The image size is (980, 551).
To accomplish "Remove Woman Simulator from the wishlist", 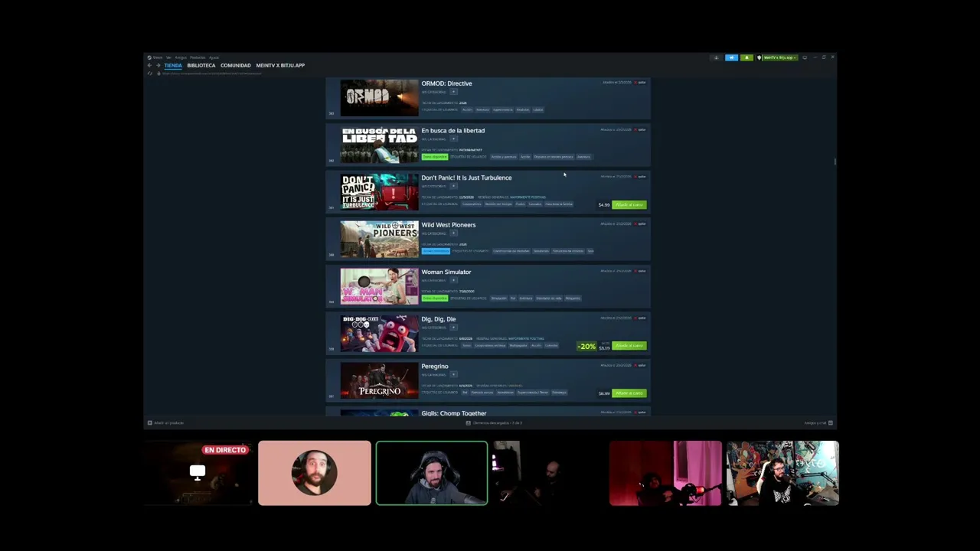I will pyautogui.click(x=640, y=271).
